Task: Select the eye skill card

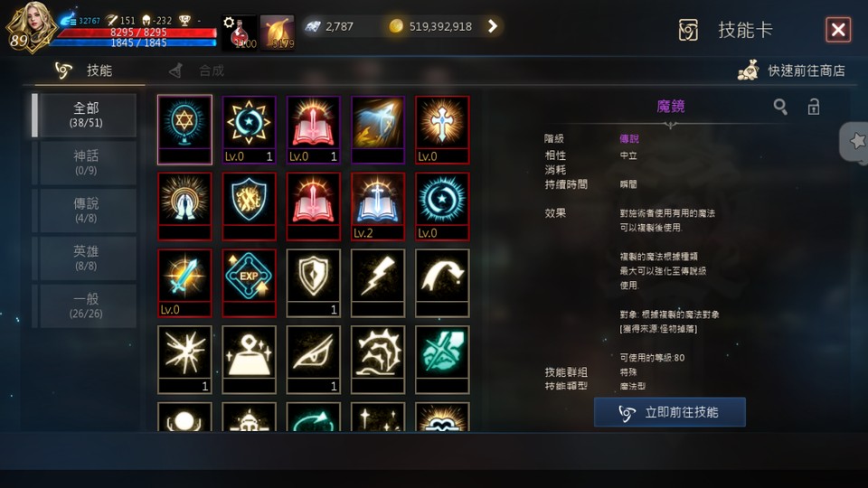Action: coord(314,360)
